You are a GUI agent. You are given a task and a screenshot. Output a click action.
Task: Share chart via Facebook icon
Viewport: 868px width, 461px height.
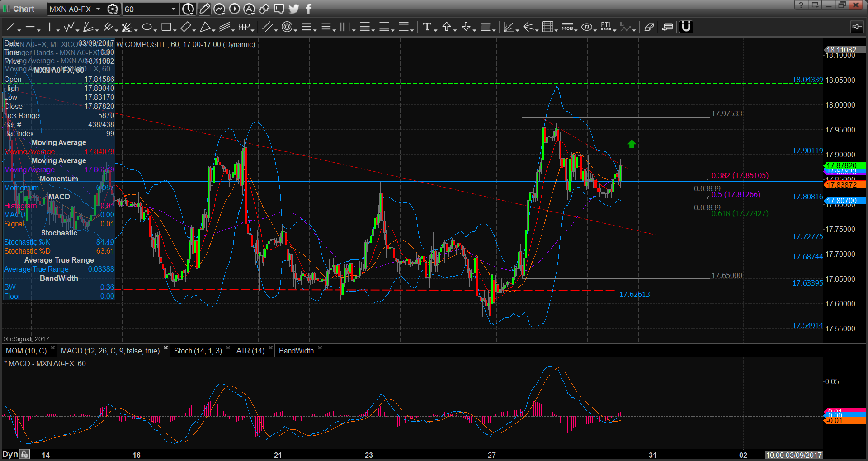(309, 9)
